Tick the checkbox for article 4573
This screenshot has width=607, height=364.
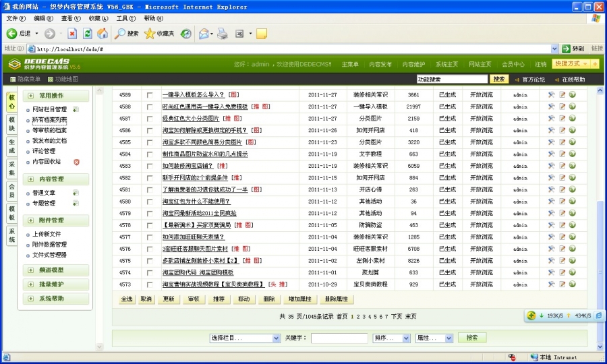pyautogui.click(x=150, y=284)
